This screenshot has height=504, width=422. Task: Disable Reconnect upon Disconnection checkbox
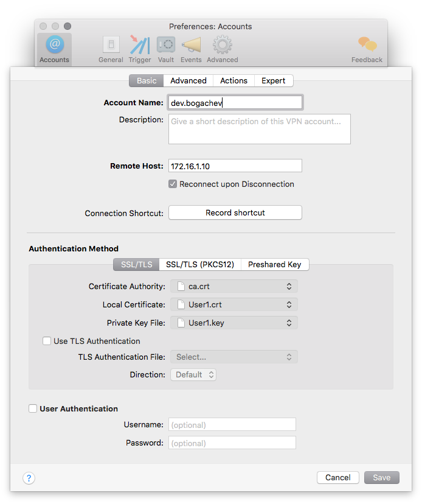[x=173, y=184]
